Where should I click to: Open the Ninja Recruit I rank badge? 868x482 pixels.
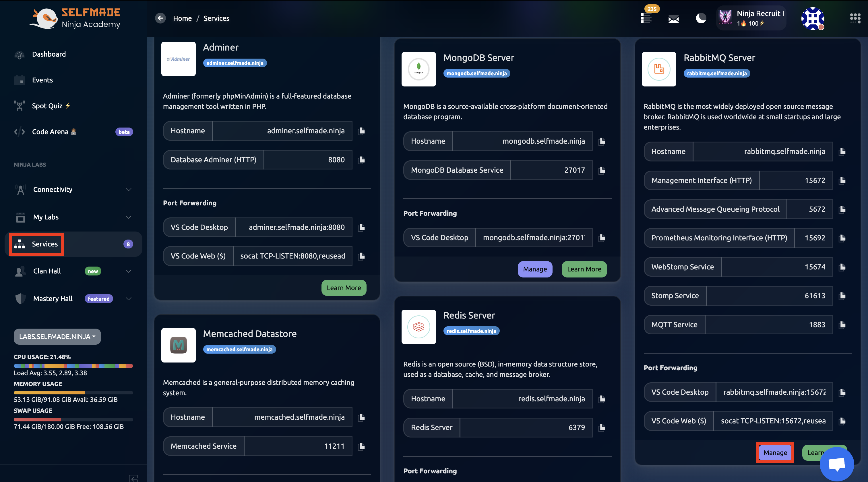(751, 18)
